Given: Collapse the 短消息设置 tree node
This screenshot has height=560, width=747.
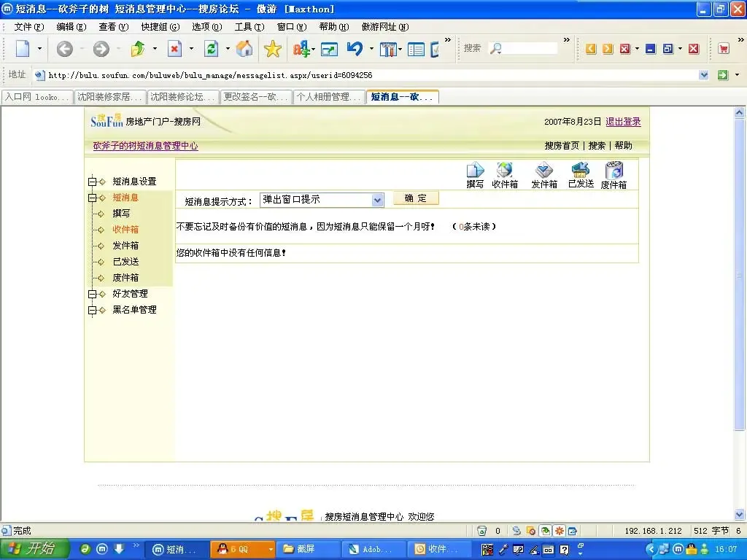Looking at the screenshot, I should [x=93, y=182].
